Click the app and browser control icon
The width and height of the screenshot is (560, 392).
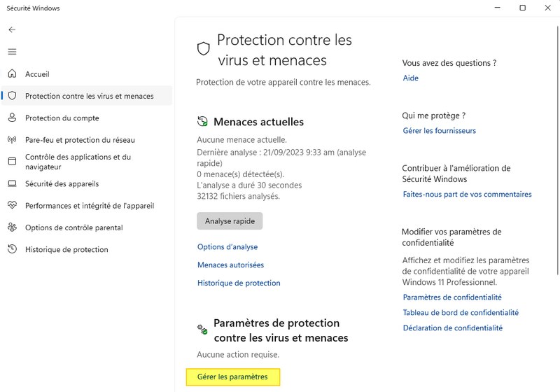(x=12, y=162)
